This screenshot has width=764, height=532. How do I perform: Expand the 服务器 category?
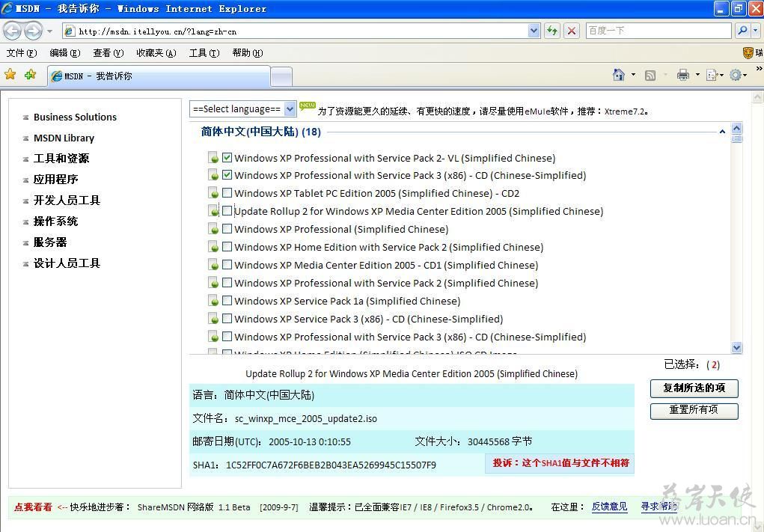point(49,242)
